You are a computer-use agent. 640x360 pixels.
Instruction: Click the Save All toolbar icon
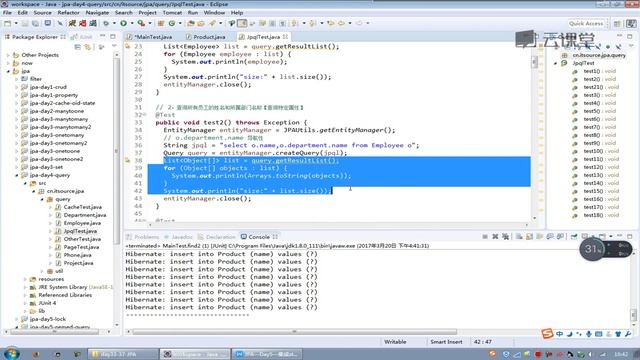tap(36, 24)
